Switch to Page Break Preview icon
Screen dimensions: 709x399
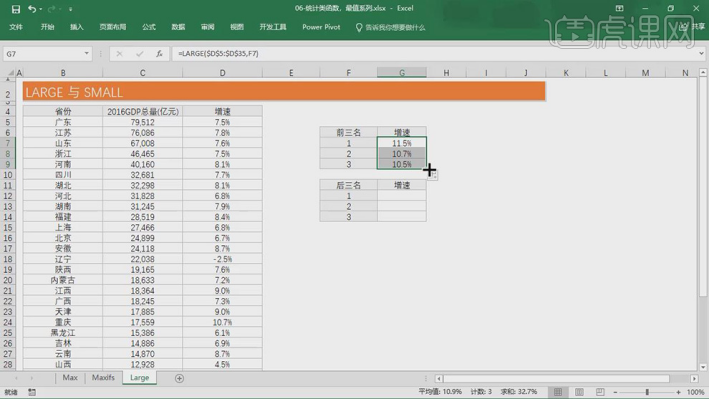pos(600,392)
